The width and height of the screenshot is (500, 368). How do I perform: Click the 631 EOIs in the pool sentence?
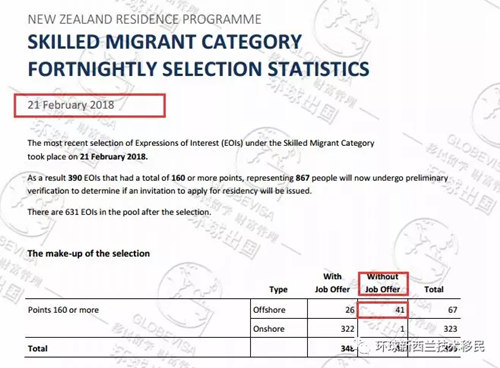pos(119,212)
